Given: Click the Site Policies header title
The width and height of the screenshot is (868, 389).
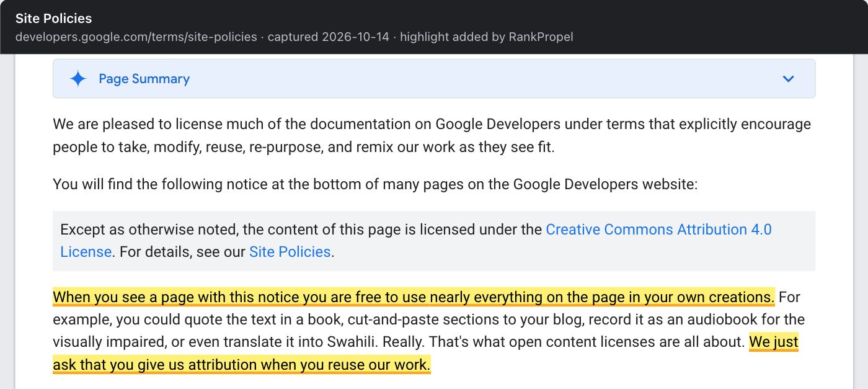Looking at the screenshot, I should click(x=53, y=18).
